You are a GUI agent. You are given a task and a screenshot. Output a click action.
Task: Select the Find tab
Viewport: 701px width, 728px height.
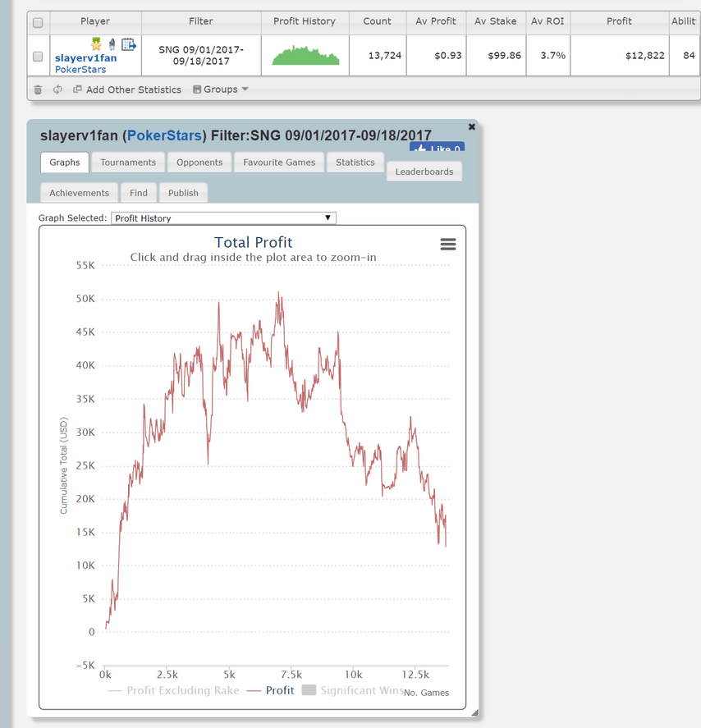(139, 193)
